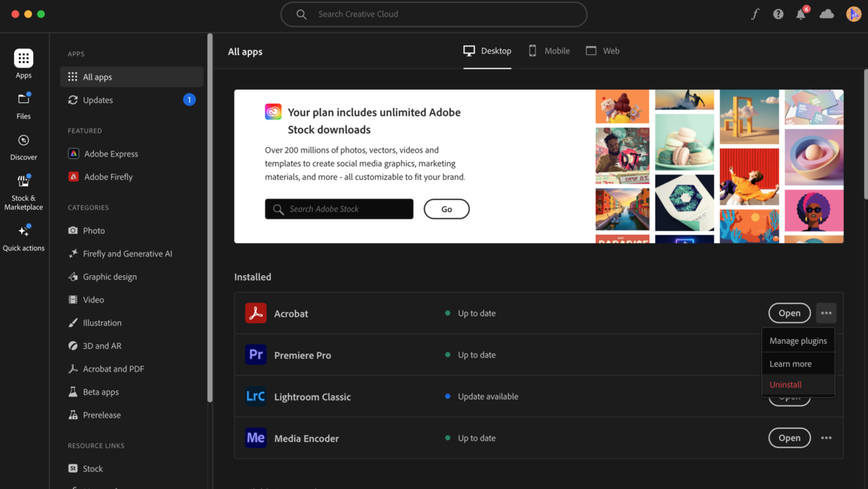Open Stock & Marketplace
This screenshot has height=489, width=868.
[x=23, y=192]
